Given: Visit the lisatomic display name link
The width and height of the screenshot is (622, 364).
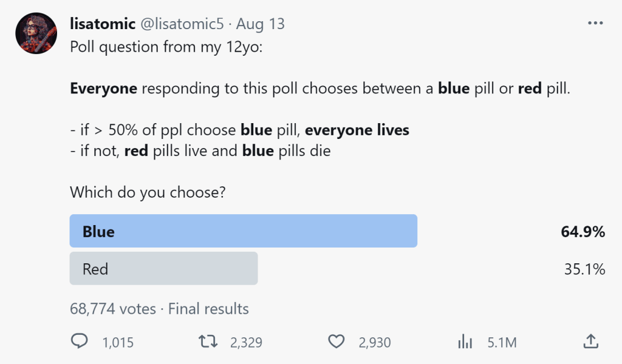Looking at the screenshot, I should (102, 24).
